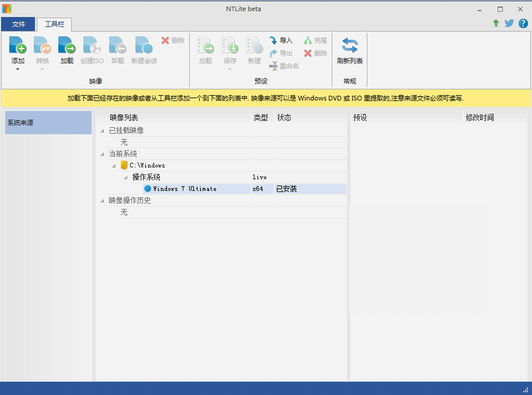Click the resize grip in status bar
The height and width of the screenshot is (395, 532).
pos(527,390)
